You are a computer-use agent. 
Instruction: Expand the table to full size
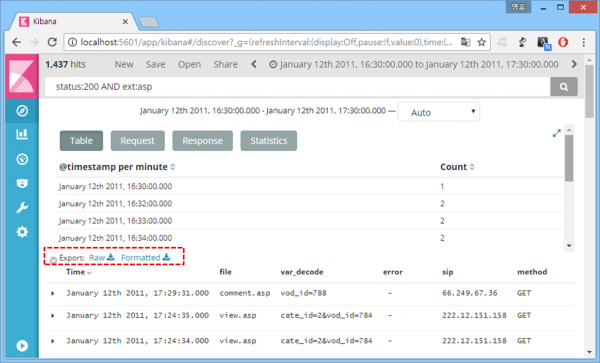coord(556,133)
